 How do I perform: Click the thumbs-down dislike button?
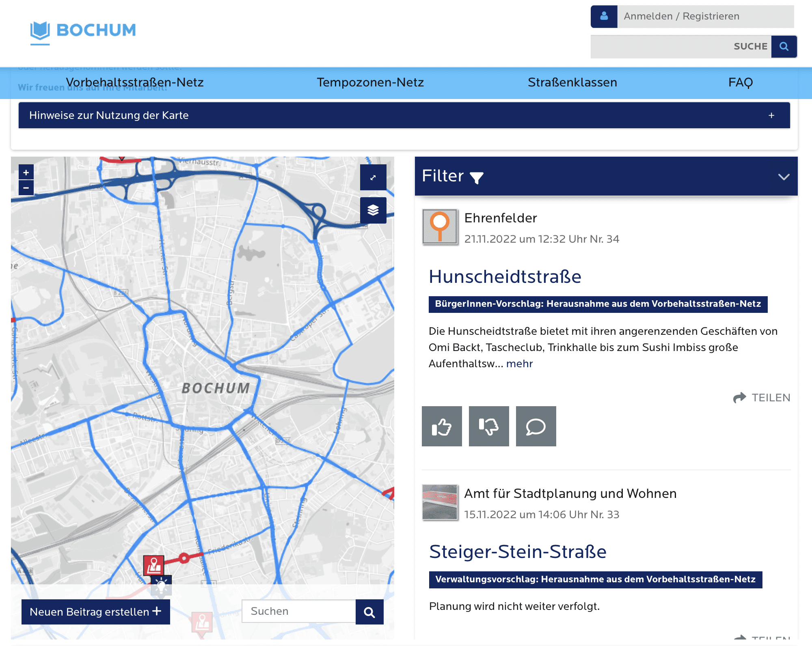tap(489, 426)
